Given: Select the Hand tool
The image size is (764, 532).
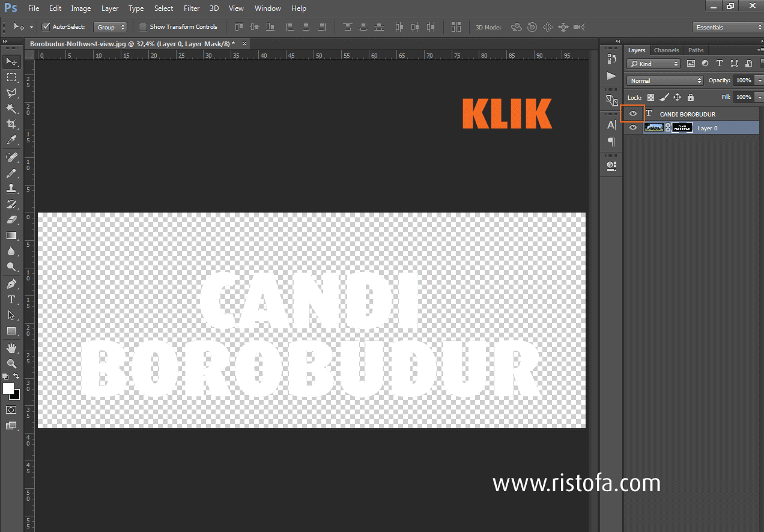Looking at the screenshot, I should click(11, 347).
